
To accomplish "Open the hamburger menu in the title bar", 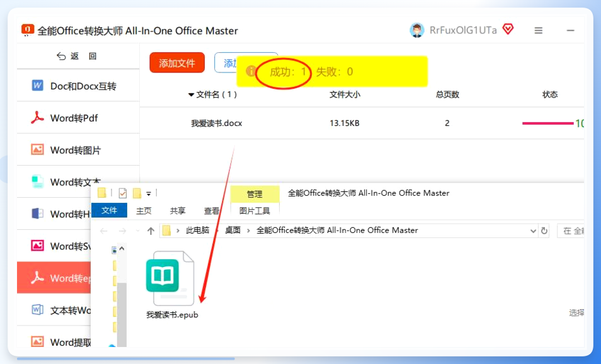I will [539, 30].
